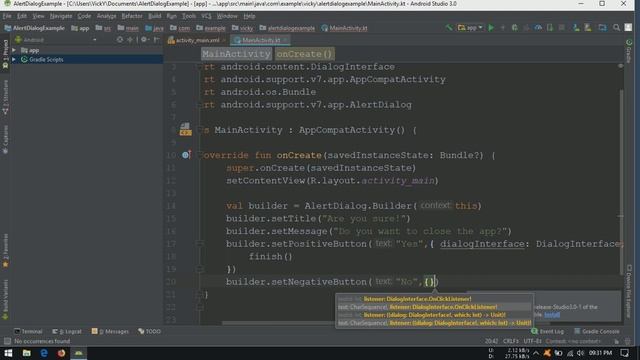Open the Captures side tool window
This screenshot has height=360, width=640.
[5, 140]
